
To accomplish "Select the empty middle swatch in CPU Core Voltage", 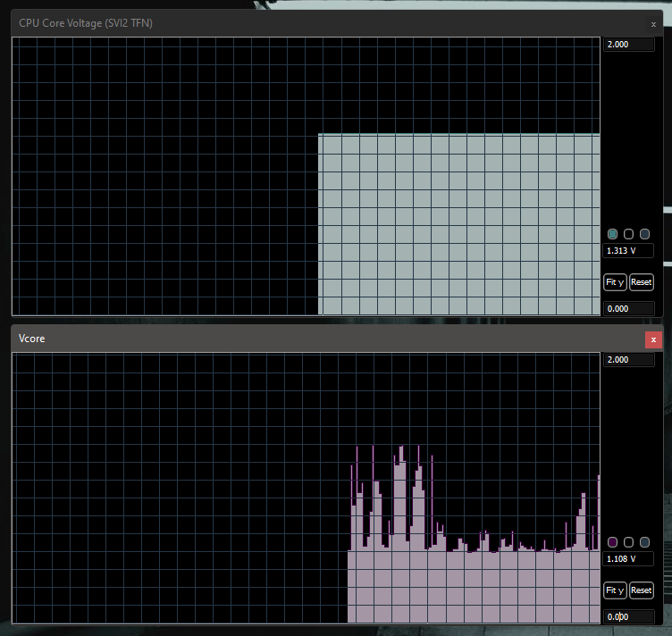I will [x=628, y=234].
